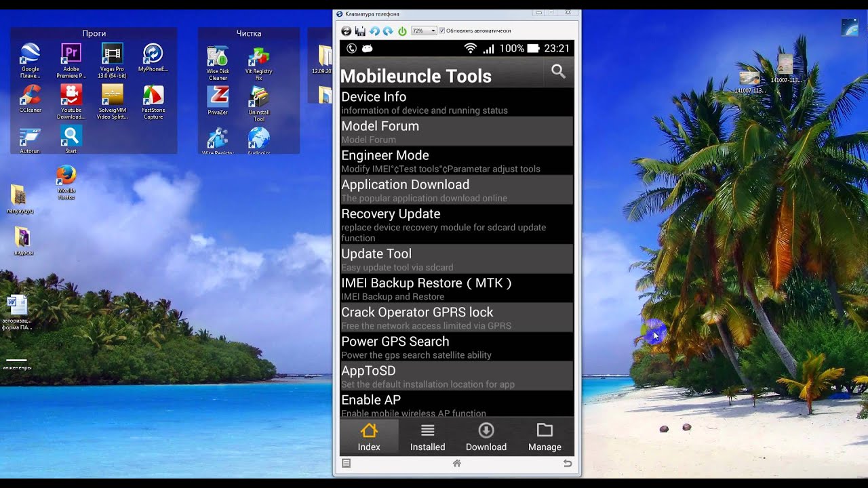
Task: Select the Word document on desktop
Action: (x=17, y=313)
